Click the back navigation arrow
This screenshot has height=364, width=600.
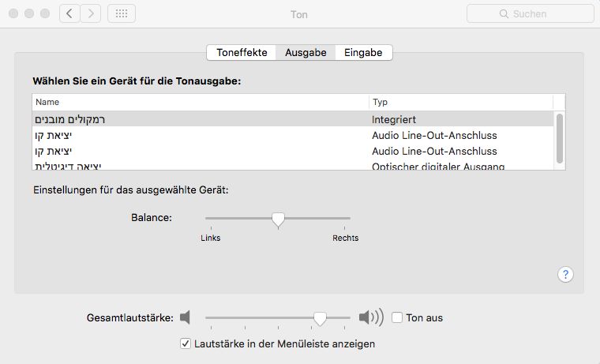point(69,13)
